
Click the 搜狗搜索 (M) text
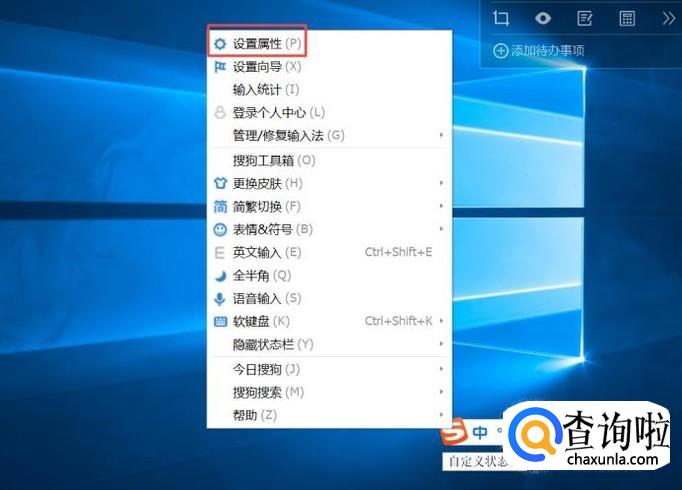click(x=268, y=393)
